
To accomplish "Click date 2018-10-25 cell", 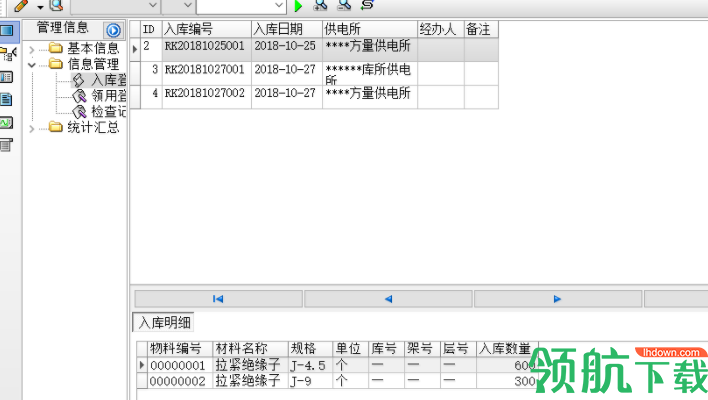I will coord(287,50).
